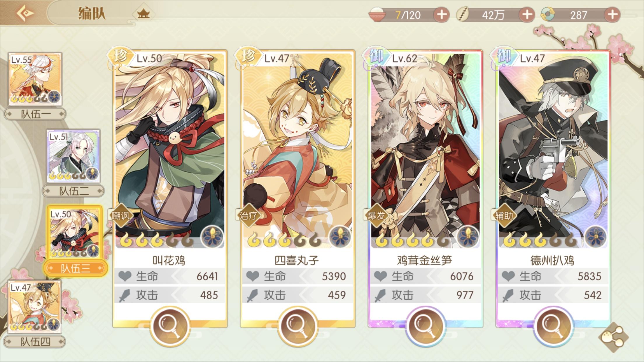Tap 鸡茸金丝笋 flower emblem badge
Screen dimensions: 644x362
click(468, 237)
